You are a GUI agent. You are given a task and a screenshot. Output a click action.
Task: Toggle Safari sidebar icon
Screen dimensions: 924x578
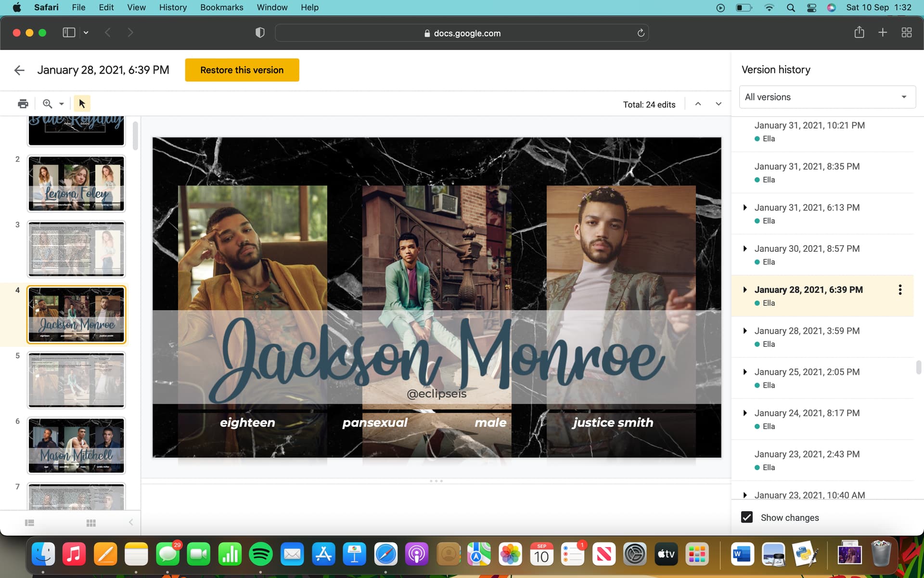click(x=69, y=33)
